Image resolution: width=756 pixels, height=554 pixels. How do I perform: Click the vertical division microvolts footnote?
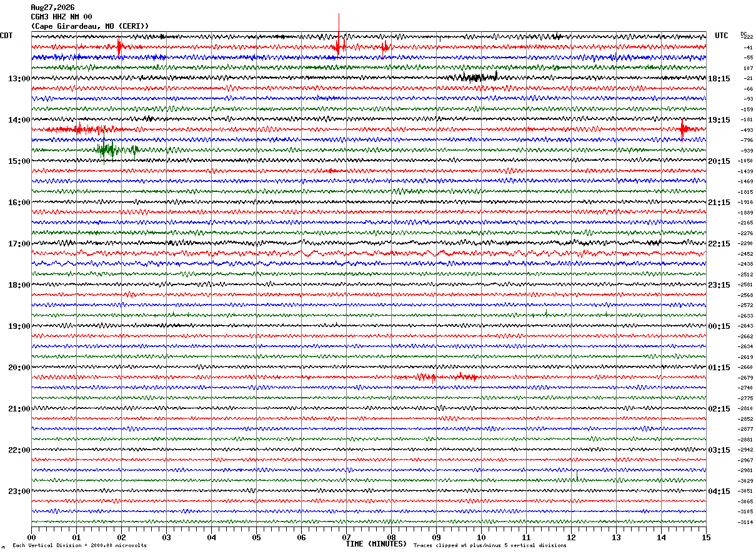pyautogui.click(x=80, y=545)
